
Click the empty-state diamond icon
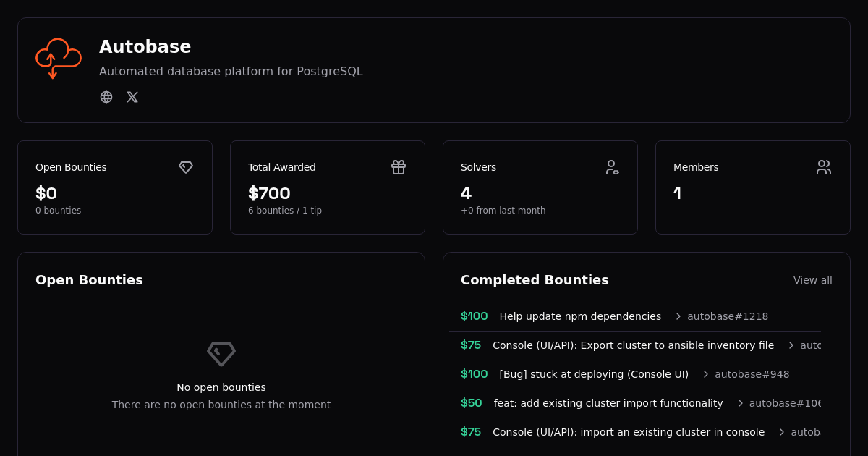point(221,354)
